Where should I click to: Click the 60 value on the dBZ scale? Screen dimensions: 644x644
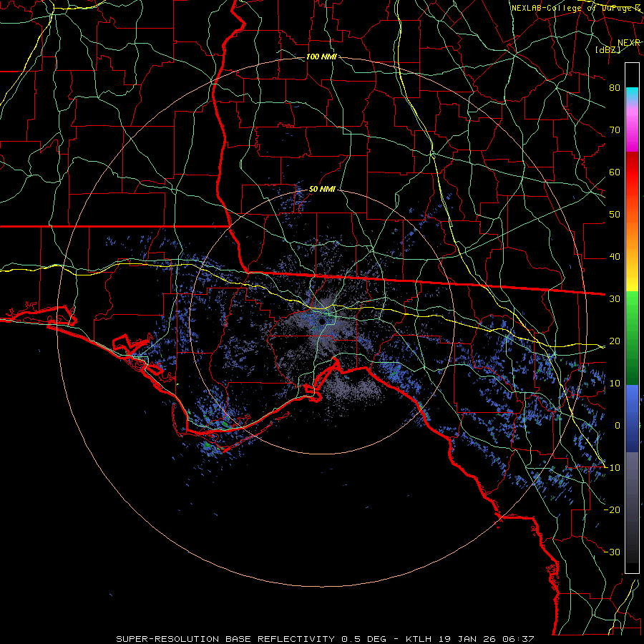point(615,172)
